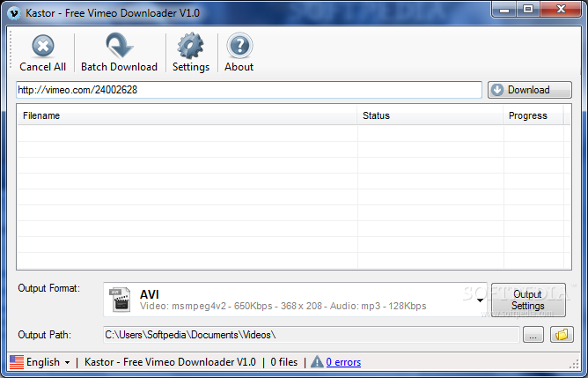Close the Kastor window
Image resolution: width=588 pixels, height=378 pixels.
561,9
